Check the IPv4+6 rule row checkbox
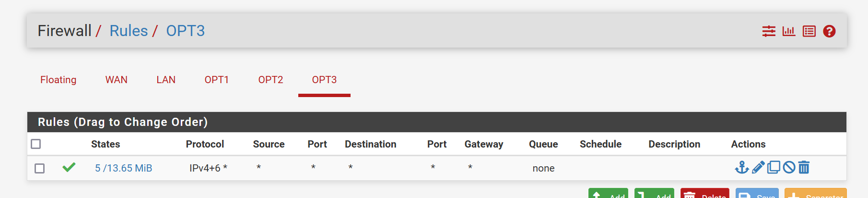Viewport: 868px width, 198px height. pyautogui.click(x=40, y=168)
